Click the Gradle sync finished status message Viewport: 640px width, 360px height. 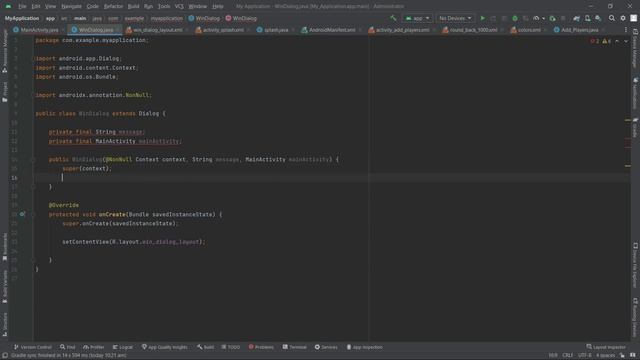point(69,356)
